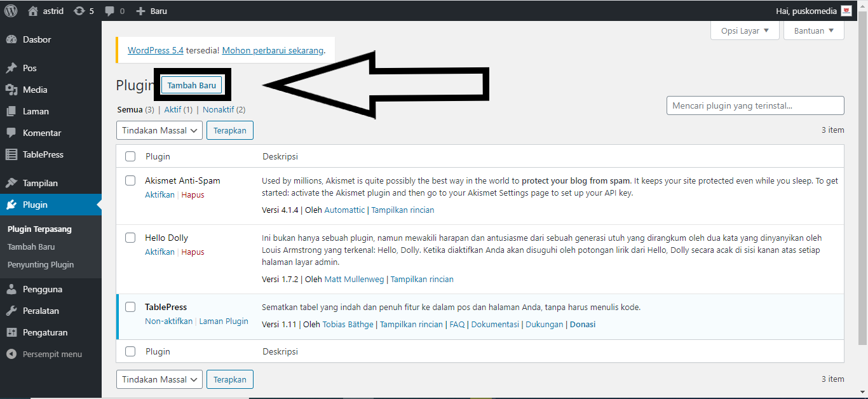Expand the Bantuan panel
Screen dimensions: 868x399
[x=813, y=30]
